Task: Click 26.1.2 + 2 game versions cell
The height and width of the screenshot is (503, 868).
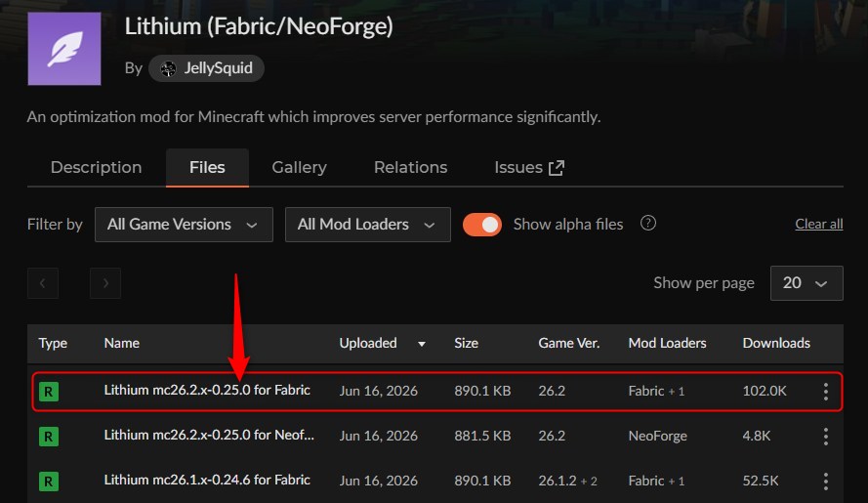Action: (568, 481)
